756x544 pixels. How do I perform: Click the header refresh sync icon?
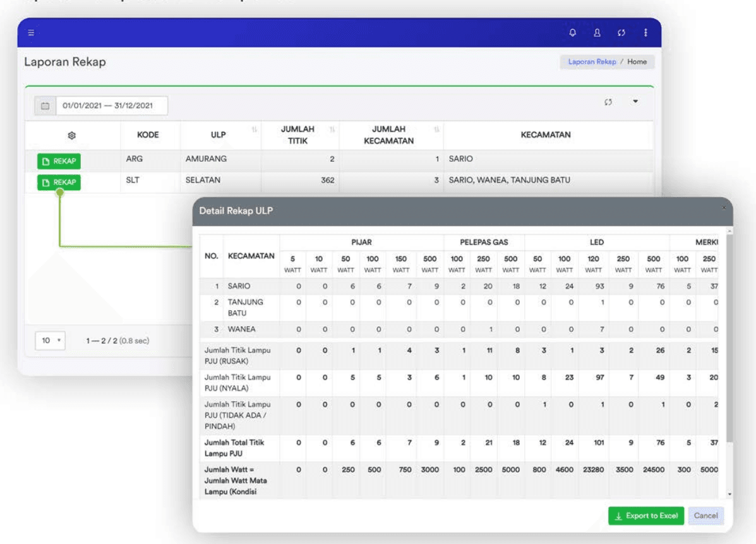click(621, 33)
